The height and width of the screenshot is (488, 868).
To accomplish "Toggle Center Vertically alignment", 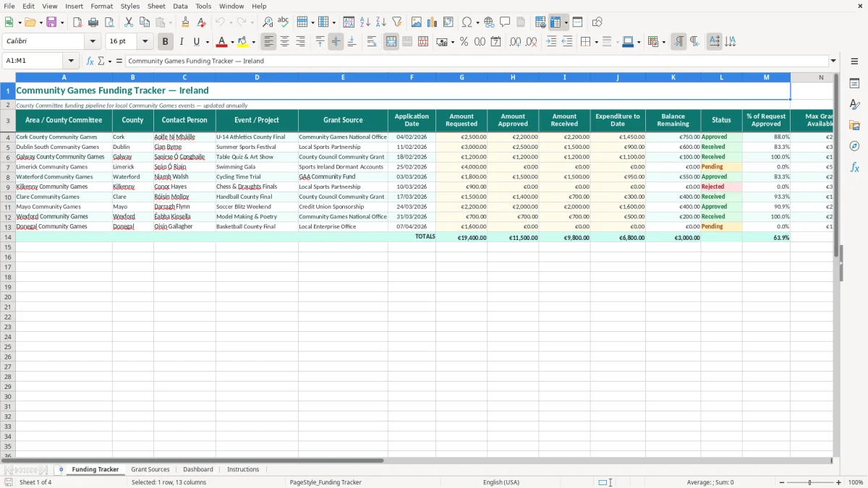I will pos(336,42).
